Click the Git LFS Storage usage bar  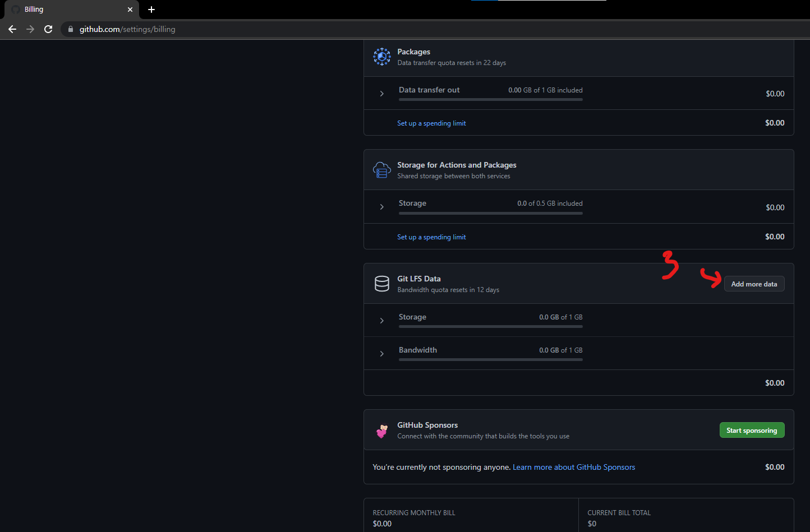pyautogui.click(x=491, y=326)
